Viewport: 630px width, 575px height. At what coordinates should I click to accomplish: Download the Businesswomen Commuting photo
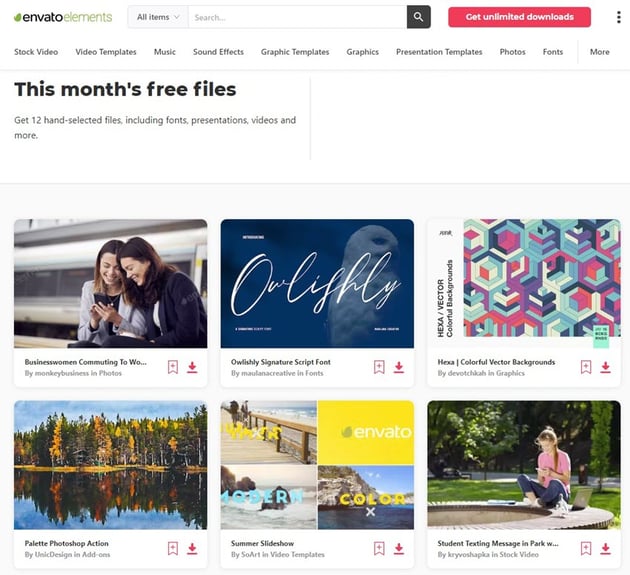[192, 367]
